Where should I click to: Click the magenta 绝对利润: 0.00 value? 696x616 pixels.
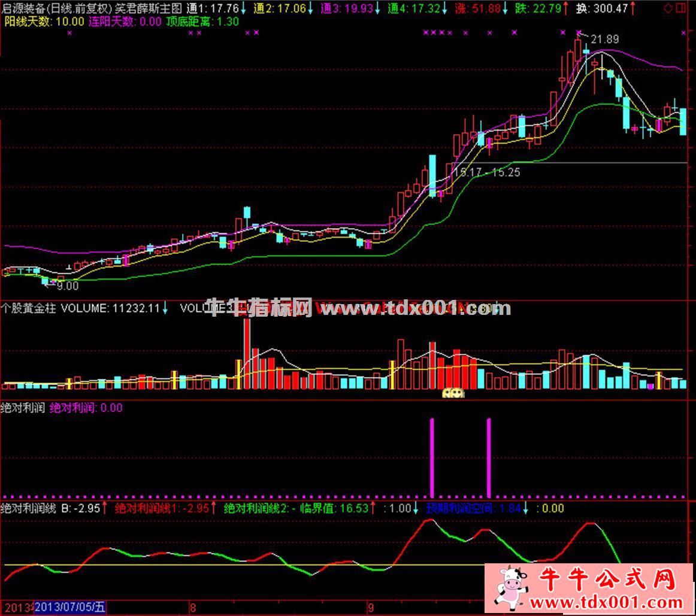tap(86, 408)
